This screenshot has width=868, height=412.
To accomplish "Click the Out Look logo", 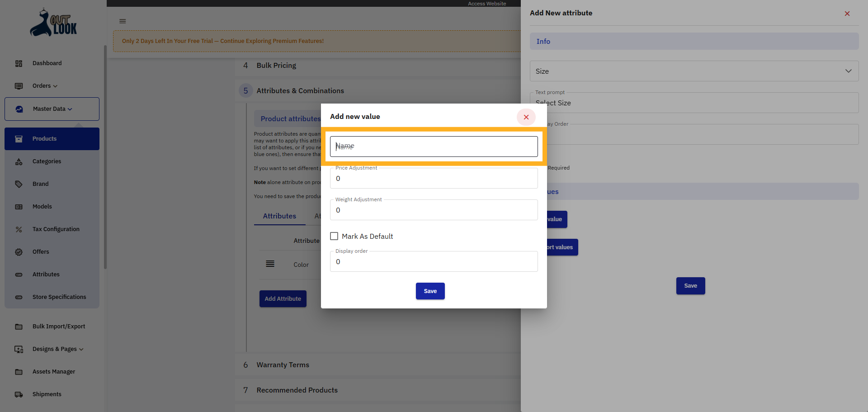I will [52, 22].
